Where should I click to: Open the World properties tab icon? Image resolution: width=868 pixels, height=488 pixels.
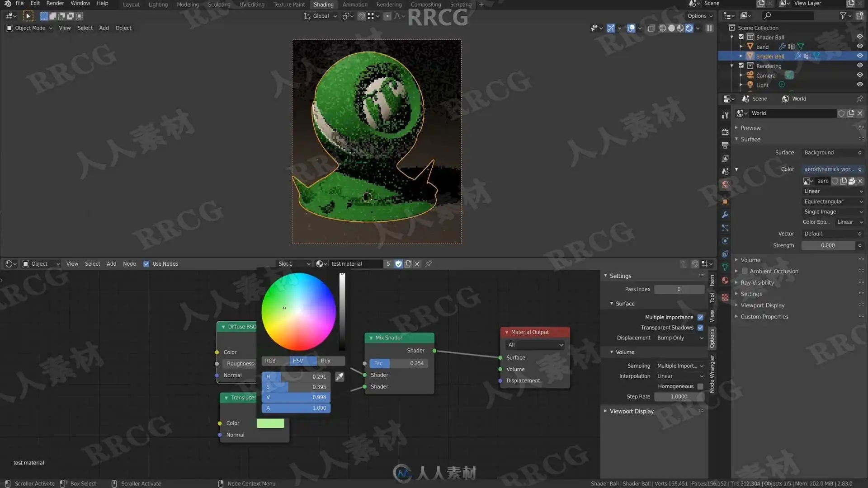(725, 185)
